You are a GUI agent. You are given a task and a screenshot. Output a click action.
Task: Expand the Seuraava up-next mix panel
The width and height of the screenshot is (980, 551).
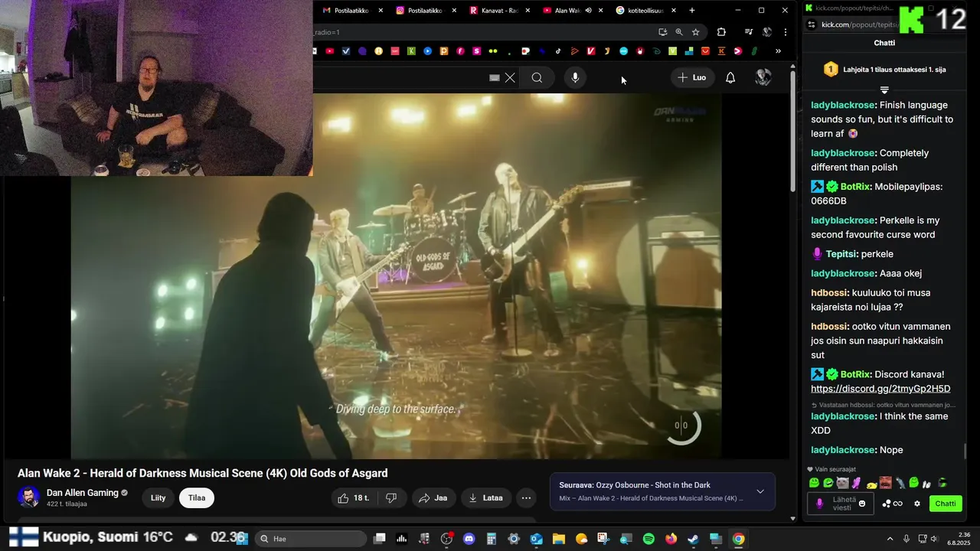click(760, 491)
